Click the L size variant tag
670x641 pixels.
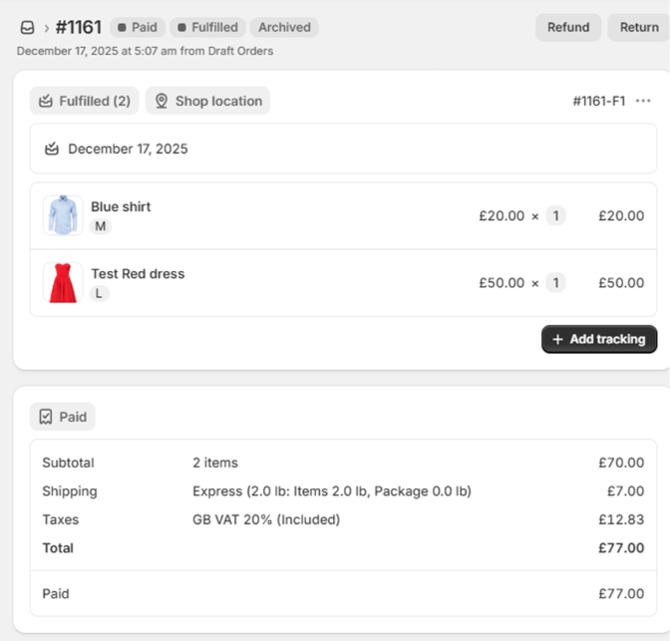click(99, 294)
